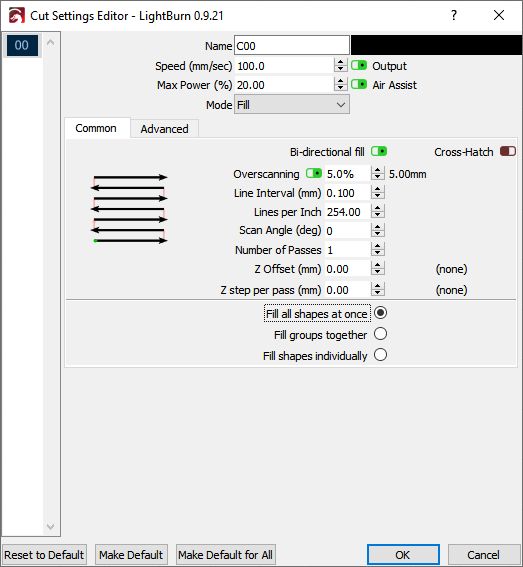This screenshot has height=567, width=523.
Task: Click the Max Power value field
Action: [284, 85]
